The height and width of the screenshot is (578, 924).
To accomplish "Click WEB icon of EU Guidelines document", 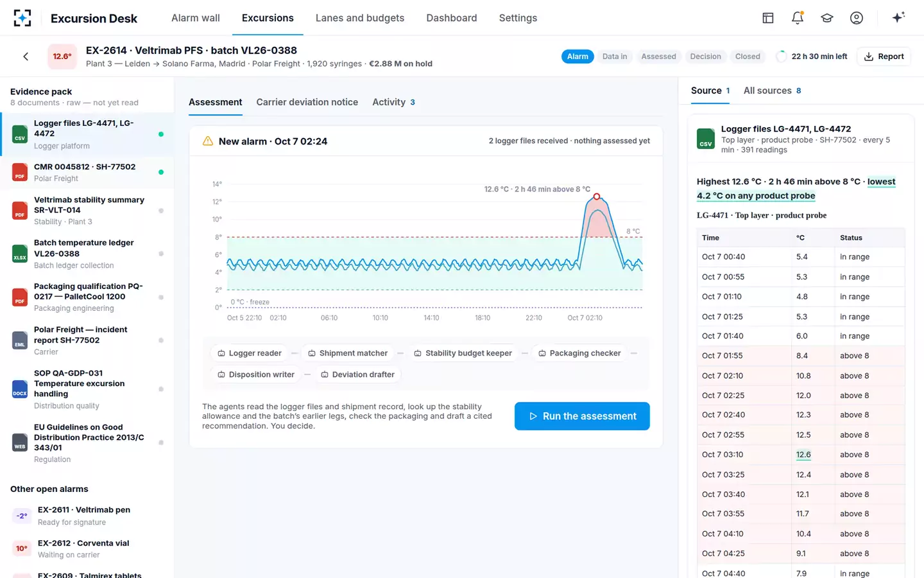I will click(20, 442).
